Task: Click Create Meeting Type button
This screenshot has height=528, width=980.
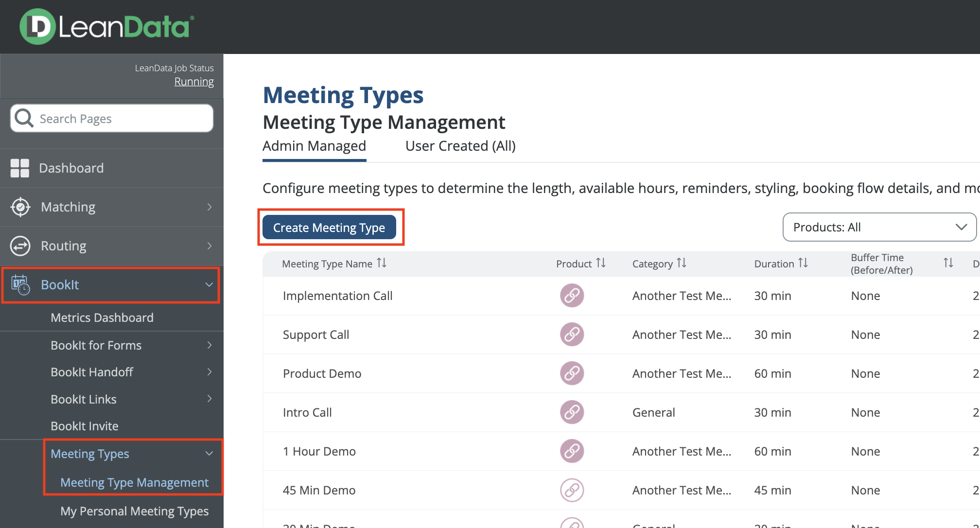Action: pos(329,228)
